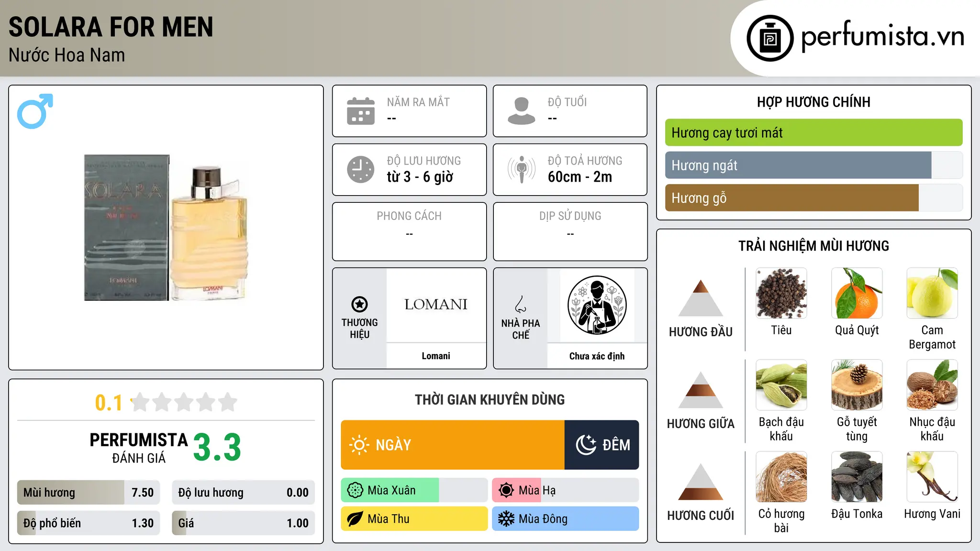This screenshot has height=551, width=980.
Task: Click the calendar icon beside Năm ra mắt
Action: pyautogui.click(x=361, y=111)
